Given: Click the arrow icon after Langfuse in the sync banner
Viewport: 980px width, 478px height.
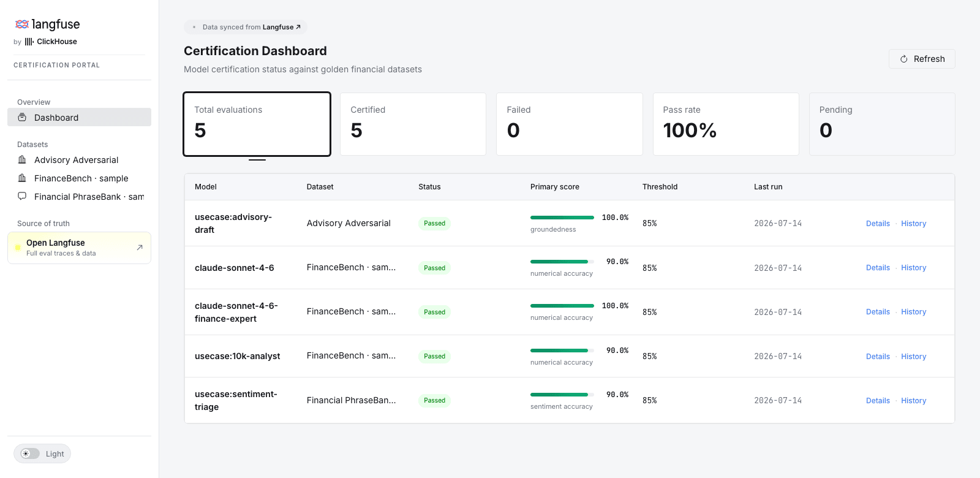Looking at the screenshot, I should pos(298,27).
